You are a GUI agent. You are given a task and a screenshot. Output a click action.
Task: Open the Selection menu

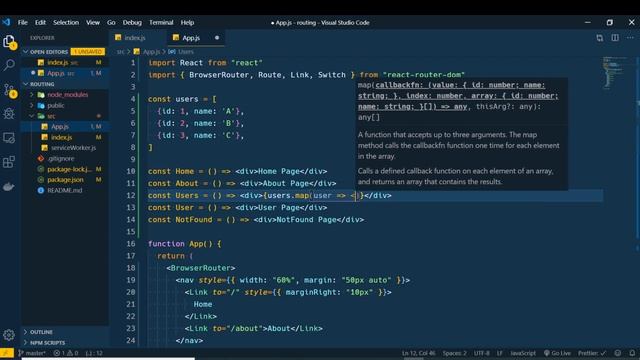click(66, 22)
